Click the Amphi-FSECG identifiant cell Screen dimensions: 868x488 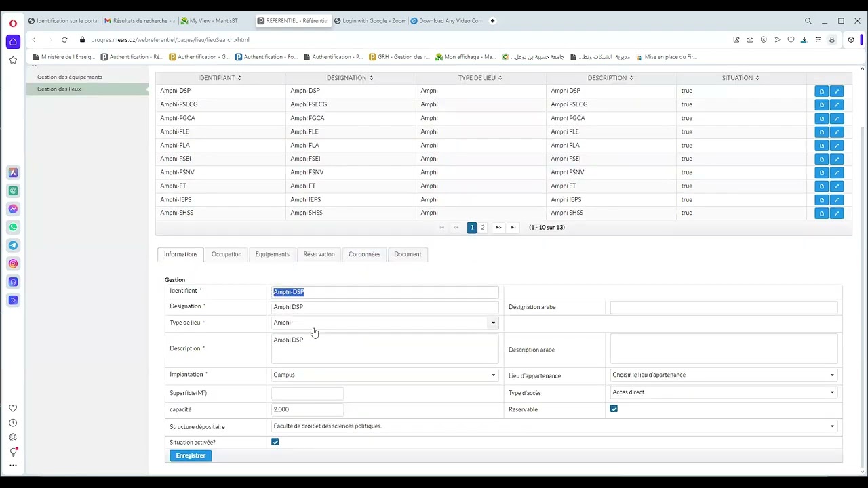coord(220,104)
